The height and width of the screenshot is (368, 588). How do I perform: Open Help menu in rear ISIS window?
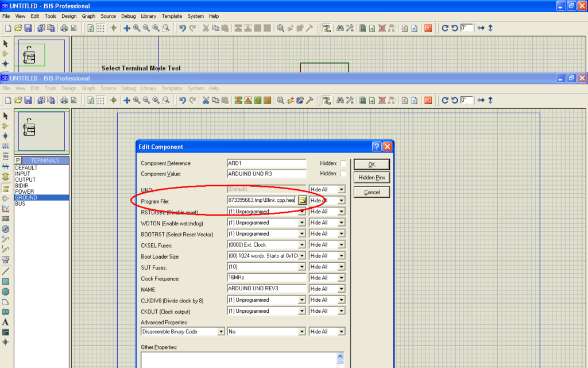[x=214, y=16]
